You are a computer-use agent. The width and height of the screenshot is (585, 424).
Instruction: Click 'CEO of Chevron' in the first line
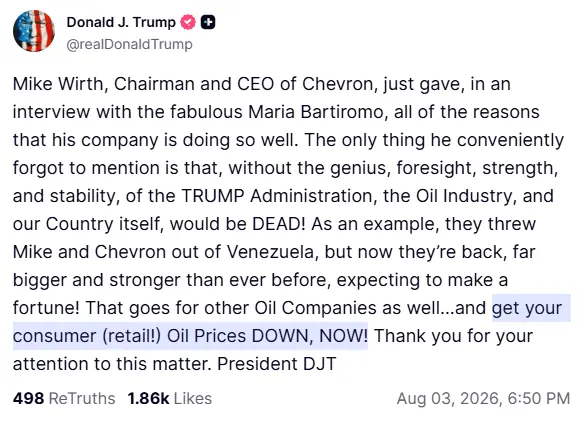coord(305,84)
